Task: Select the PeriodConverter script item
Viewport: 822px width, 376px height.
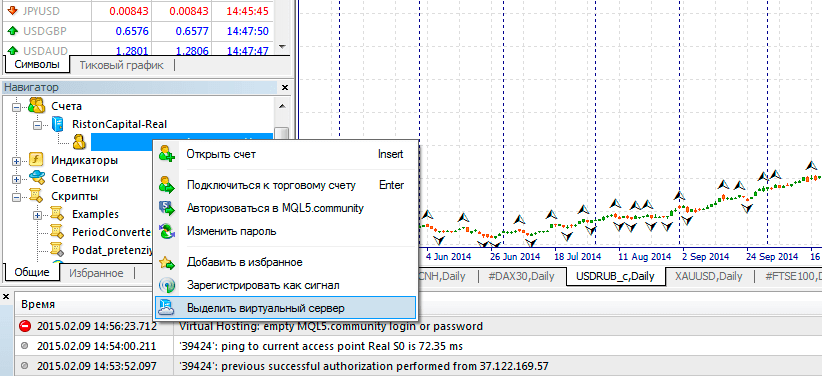Action: [111, 232]
